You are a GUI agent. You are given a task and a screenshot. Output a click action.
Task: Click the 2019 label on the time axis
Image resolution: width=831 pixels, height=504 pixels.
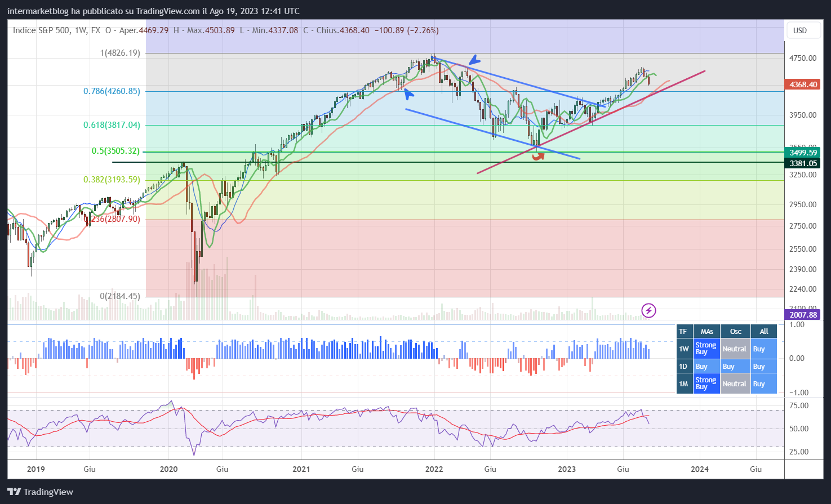click(35, 469)
